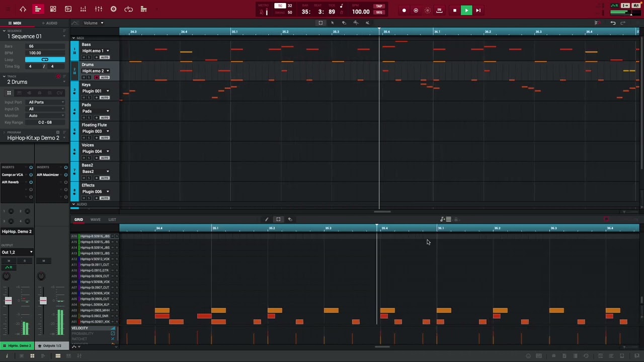
Task: Select the scissors split tool
Action: (356, 23)
